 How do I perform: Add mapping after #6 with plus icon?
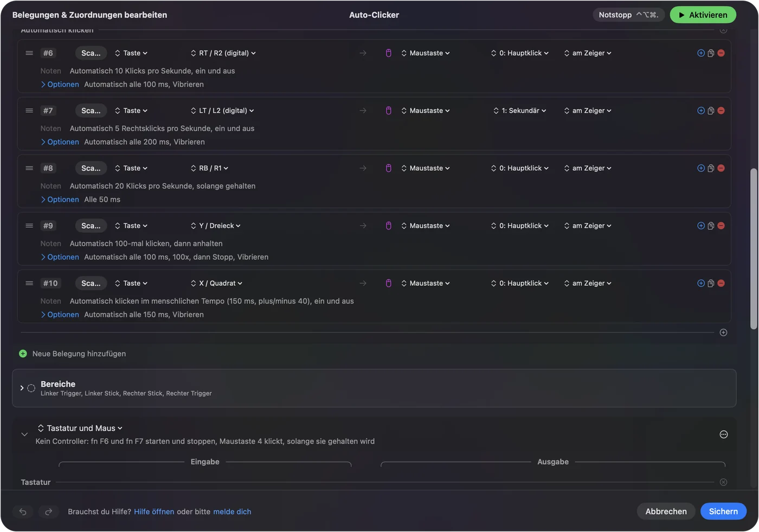pos(701,53)
